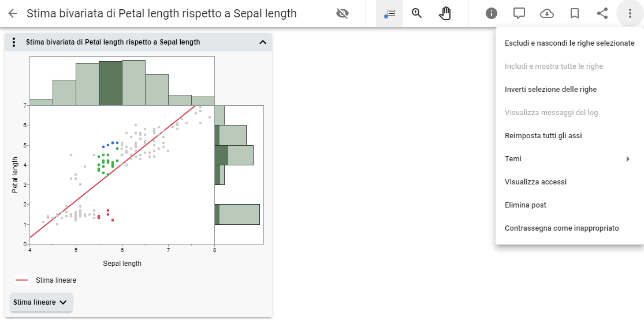Viewport: 644px width, 322px height.
Task: Click the red Stima lineare legend swatch
Action: pos(22,280)
